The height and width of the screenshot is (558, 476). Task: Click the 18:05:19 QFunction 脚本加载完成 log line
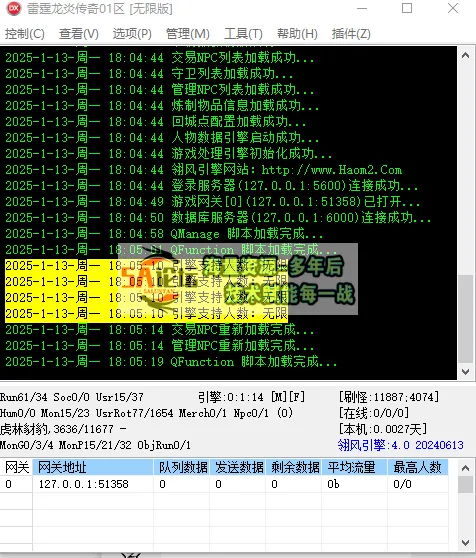[171, 362]
